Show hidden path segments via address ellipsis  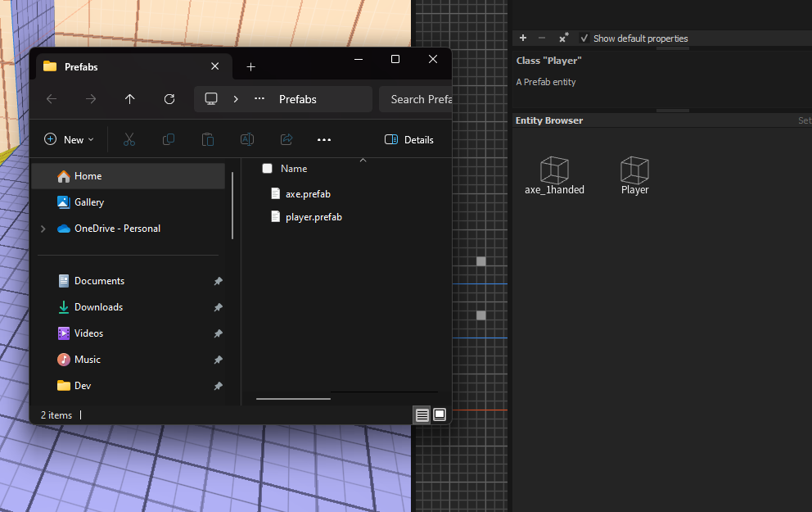(259, 98)
